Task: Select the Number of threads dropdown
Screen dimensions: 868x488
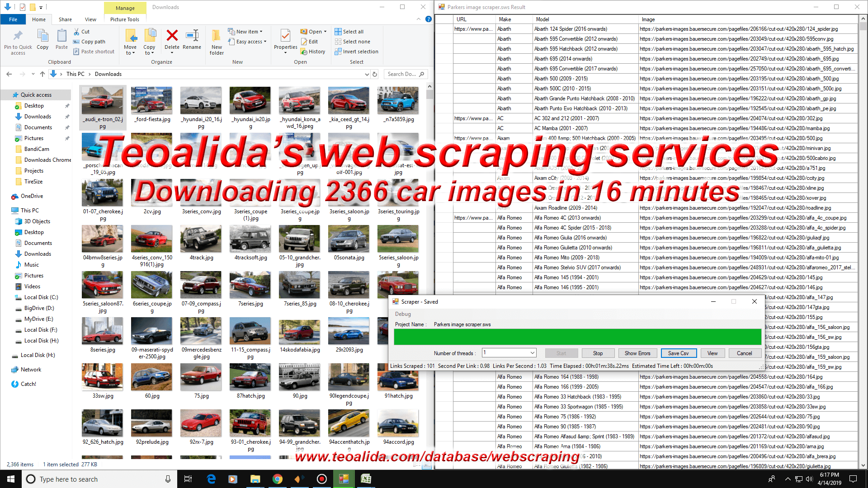Action: [x=509, y=353]
